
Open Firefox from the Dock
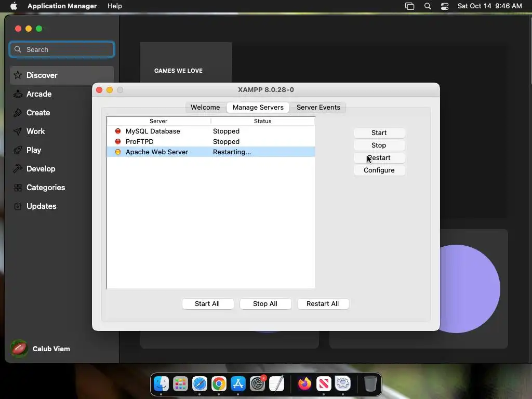pyautogui.click(x=304, y=384)
